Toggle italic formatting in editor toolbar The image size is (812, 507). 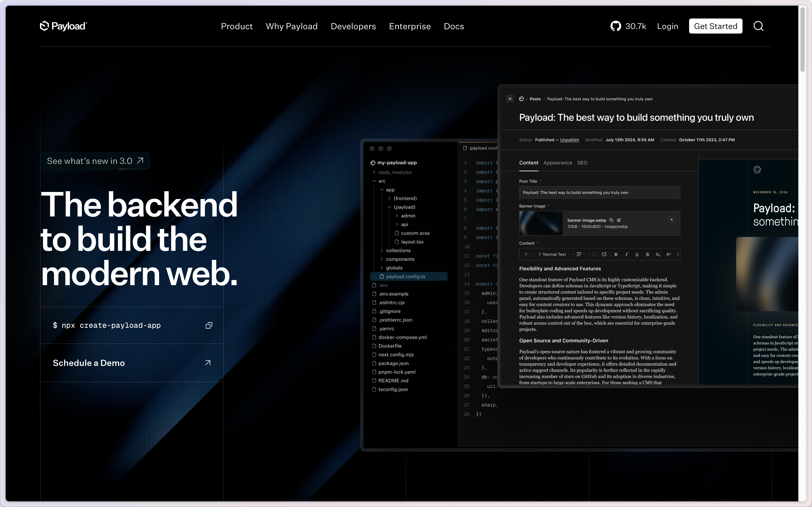(x=626, y=255)
